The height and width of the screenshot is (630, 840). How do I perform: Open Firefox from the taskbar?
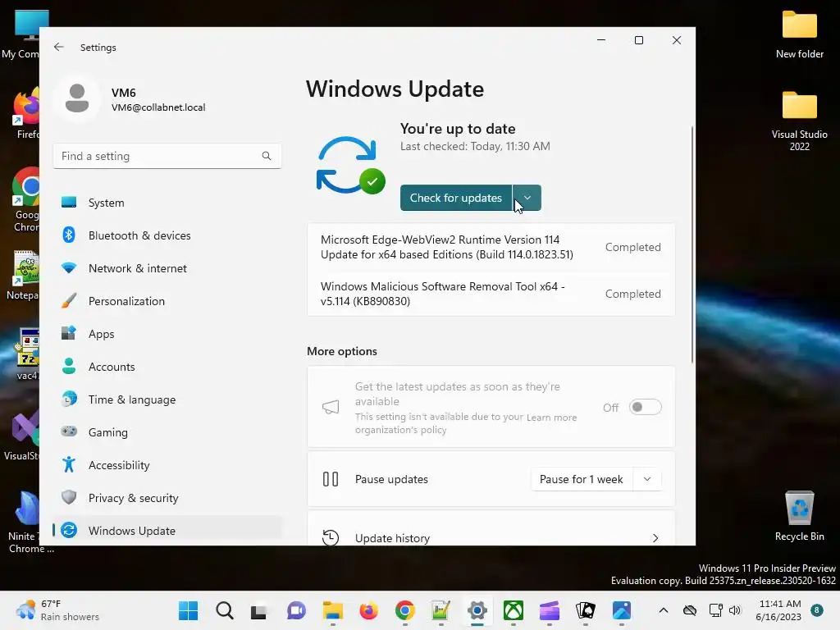(368, 610)
